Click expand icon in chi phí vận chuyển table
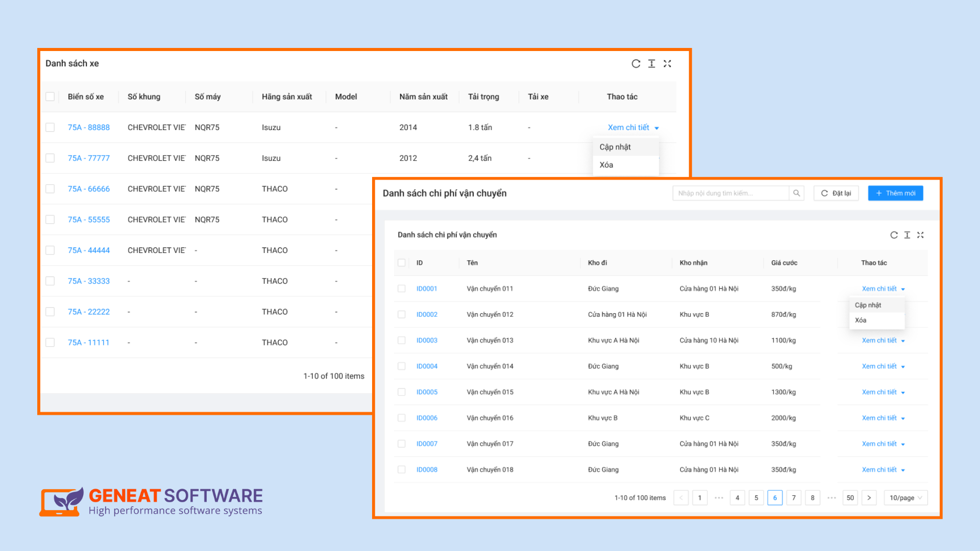This screenshot has width=980, height=551. click(920, 235)
